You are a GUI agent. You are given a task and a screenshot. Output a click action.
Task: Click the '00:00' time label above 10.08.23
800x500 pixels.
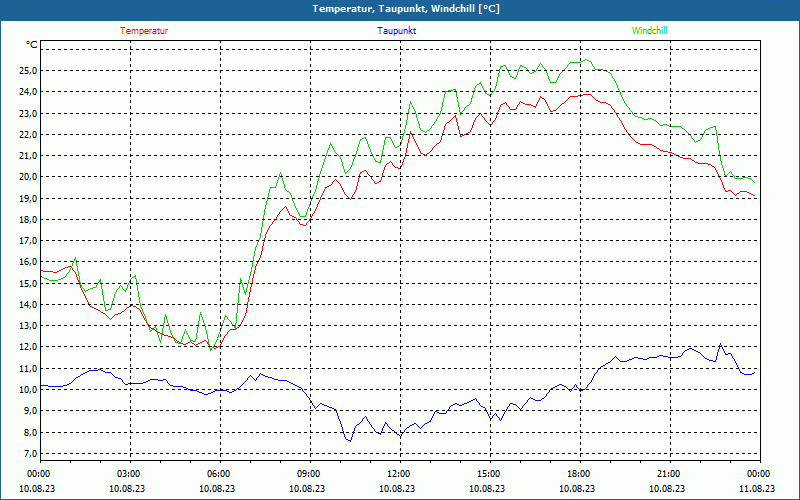(x=38, y=473)
